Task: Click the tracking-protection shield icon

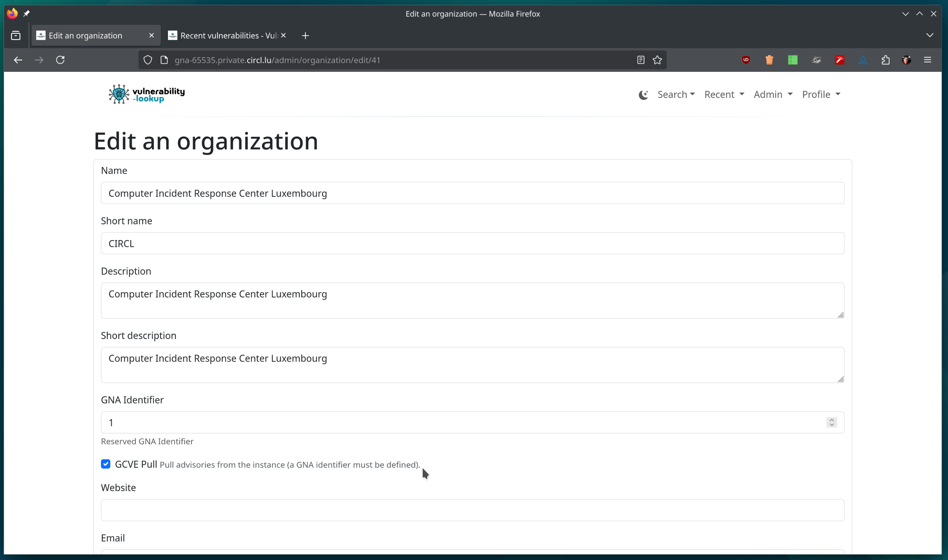Action: [148, 60]
